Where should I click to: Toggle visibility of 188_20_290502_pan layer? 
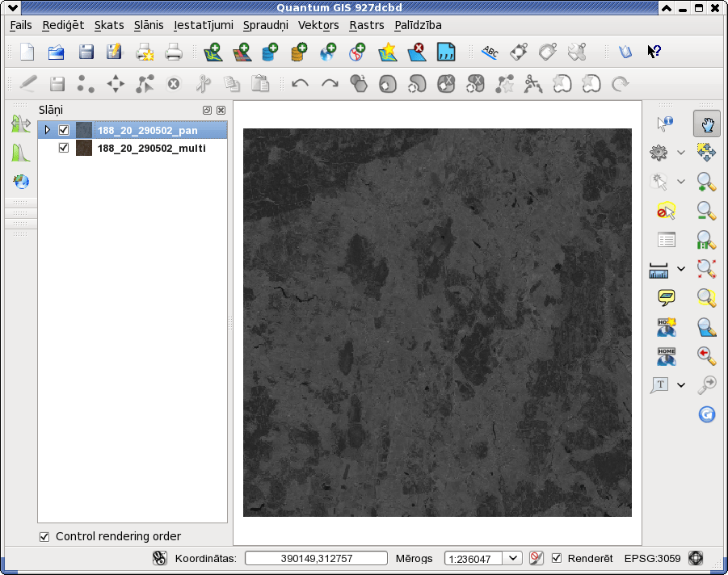(64, 130)
